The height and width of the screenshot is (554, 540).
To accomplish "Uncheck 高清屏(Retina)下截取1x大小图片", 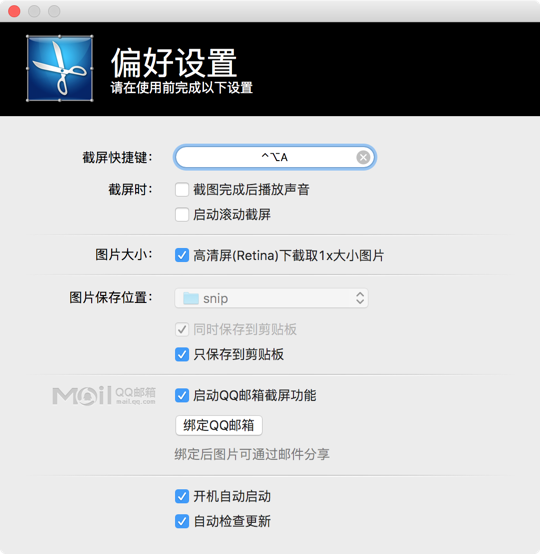I will [x=182, y=255].
